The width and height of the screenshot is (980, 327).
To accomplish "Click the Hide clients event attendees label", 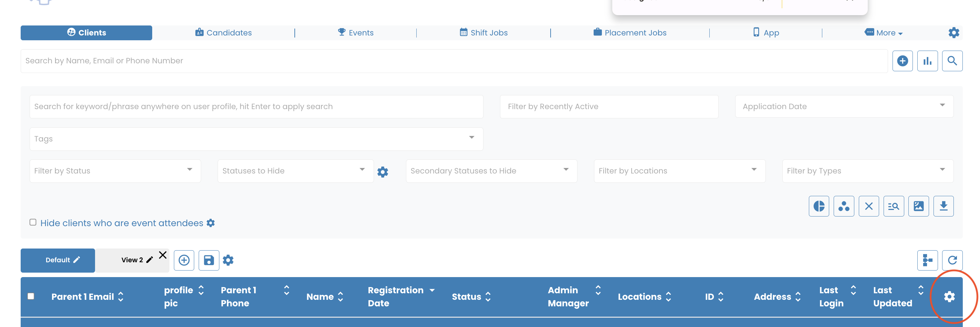I will (122, 223).
